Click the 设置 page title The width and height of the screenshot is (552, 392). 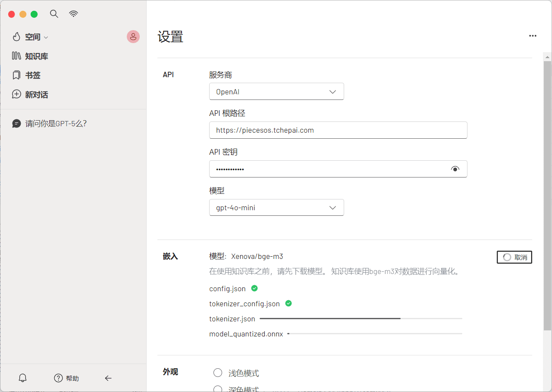pos(170,37)
